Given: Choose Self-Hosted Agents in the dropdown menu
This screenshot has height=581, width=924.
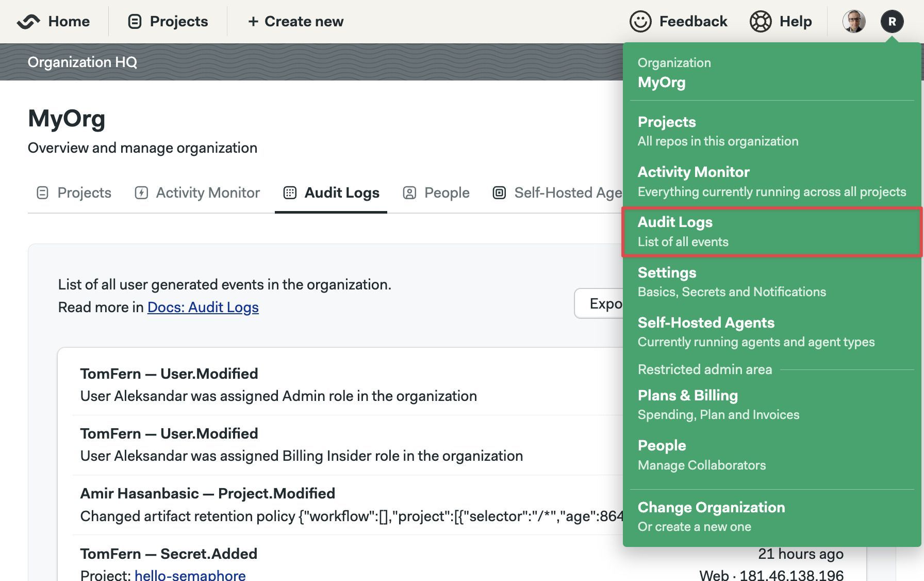Looking at the screenshot, I should [772, 332].
